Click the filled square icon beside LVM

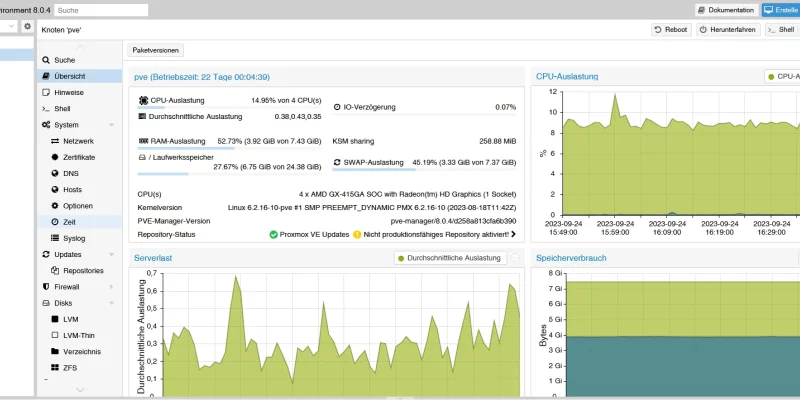click(55, 319)
